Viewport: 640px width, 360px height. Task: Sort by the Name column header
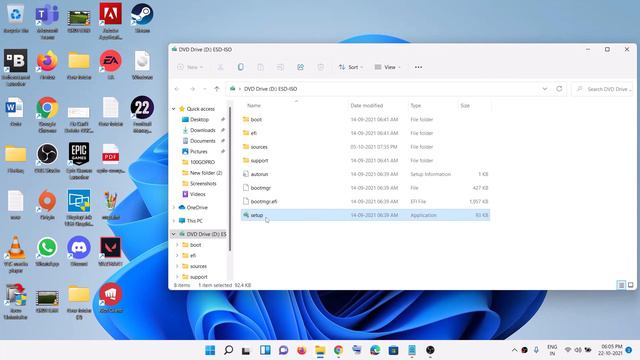pos(253,105)
